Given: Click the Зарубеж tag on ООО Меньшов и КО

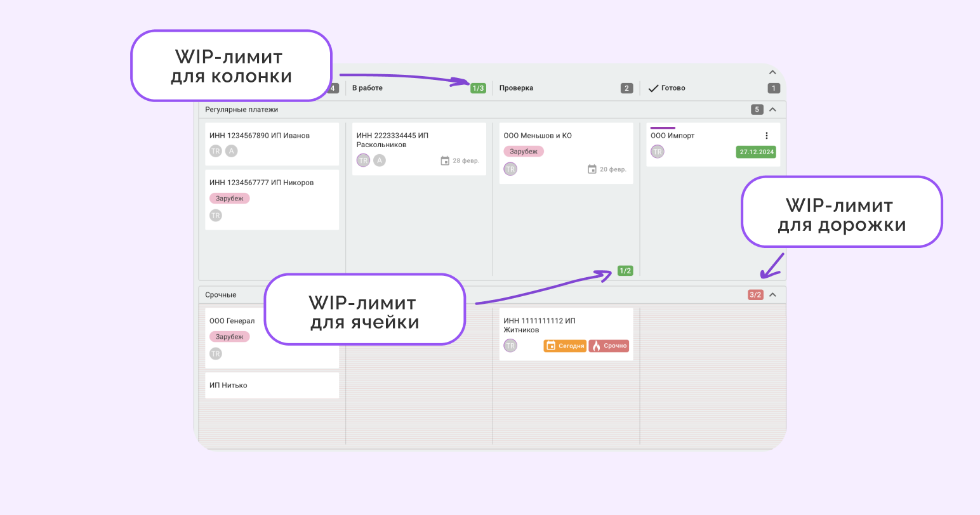Looking at the screenshot, I should click(x=523, y=151).
